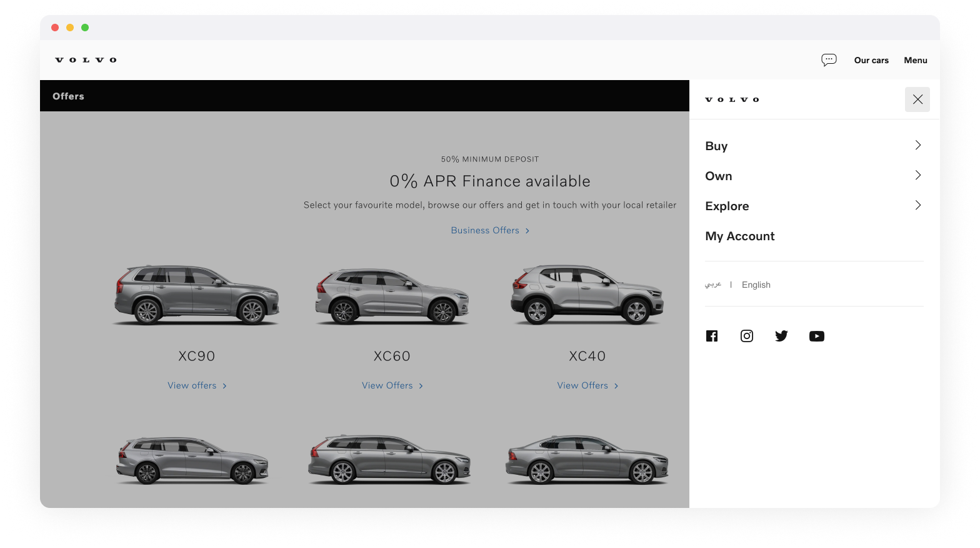
Task: Open Facebook social icon
Action: 712,336
